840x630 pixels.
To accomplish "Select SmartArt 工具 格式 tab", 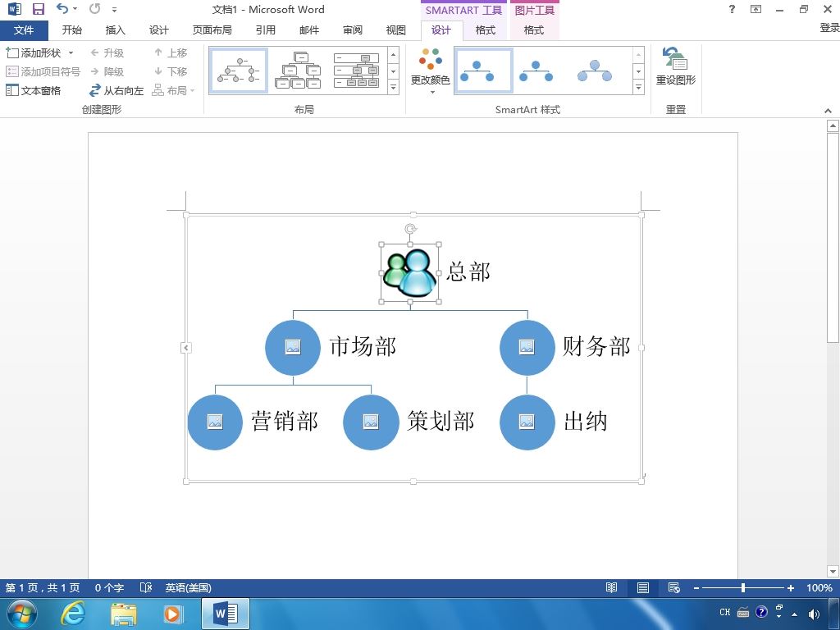I will pyautogui.click(x=486, y=30).
